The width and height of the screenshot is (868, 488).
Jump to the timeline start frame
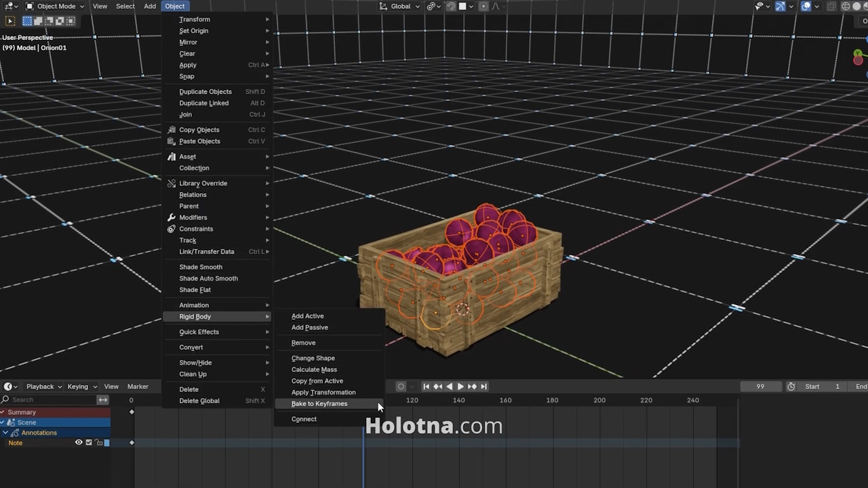point(426,386)
